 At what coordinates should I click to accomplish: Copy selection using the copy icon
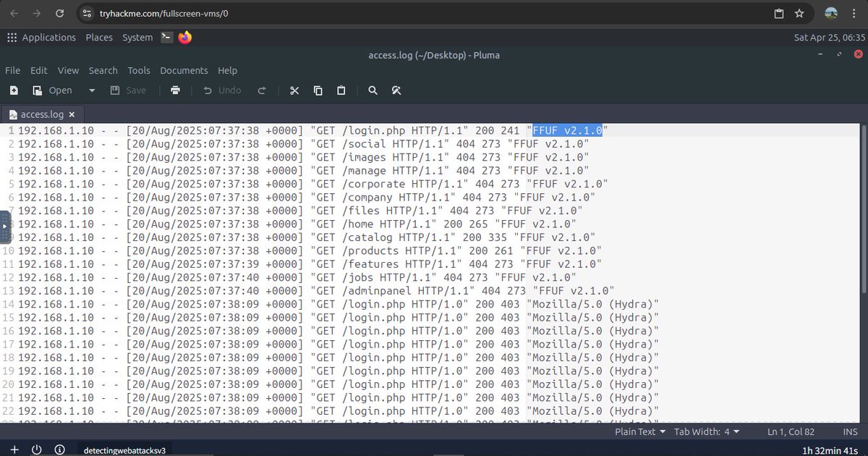[x=318, y=90]
